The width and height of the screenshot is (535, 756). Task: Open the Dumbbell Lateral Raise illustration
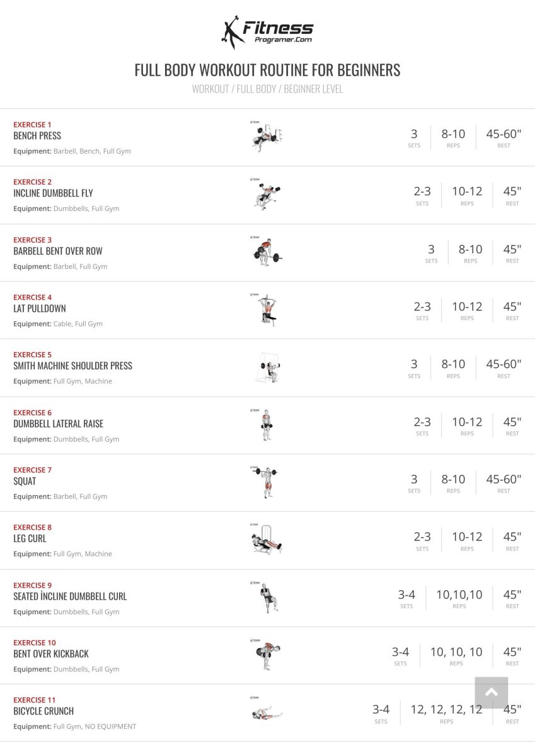[x=266, y=425]
